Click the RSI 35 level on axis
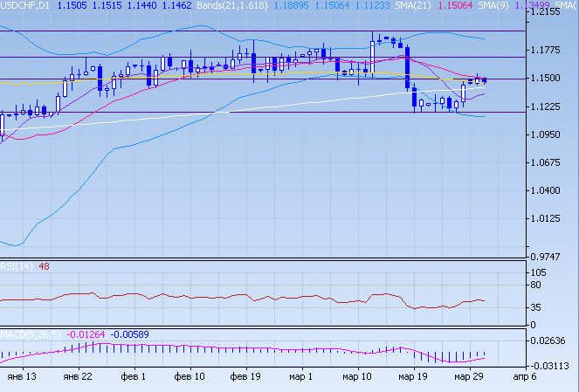This screenshot has height=392, width=579. (541, 308)
